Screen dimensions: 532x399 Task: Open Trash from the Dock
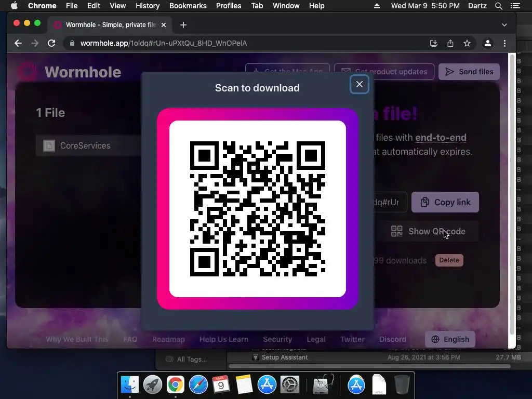pos(402,384)
